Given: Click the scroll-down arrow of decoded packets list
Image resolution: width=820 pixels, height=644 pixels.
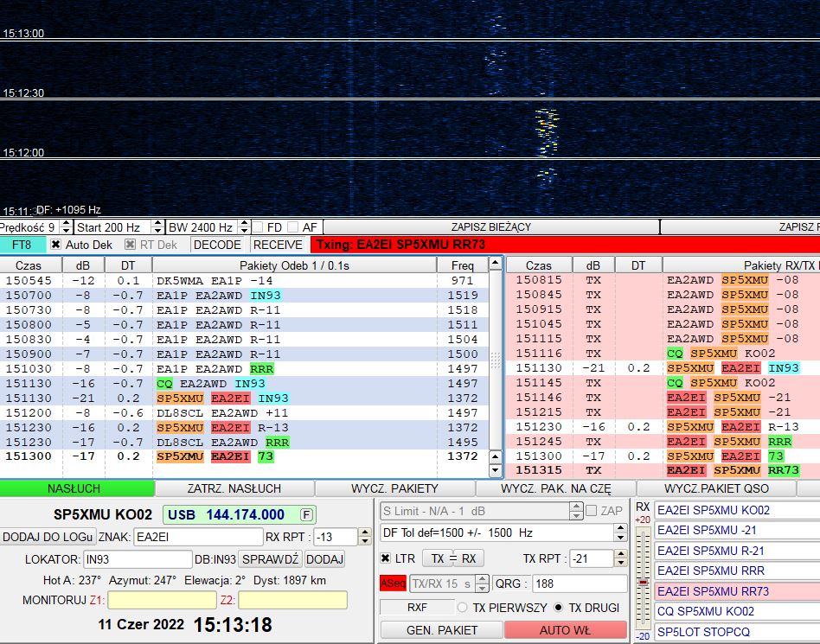Looking at the screenshot, I should tap(496, 470).
